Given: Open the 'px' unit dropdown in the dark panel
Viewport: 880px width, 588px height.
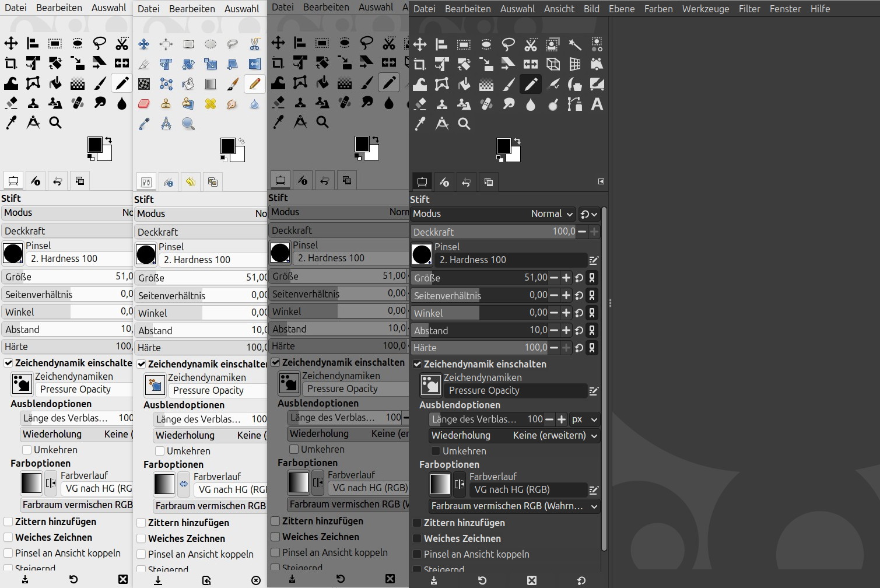Looking at the screenshot, I should click(584, 419).
